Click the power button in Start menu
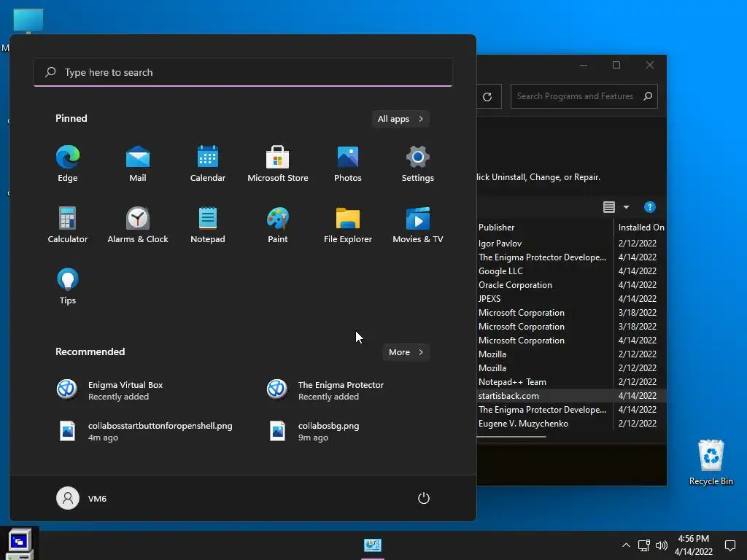This screenshot has width=747, height=560. tap(424, 498)
